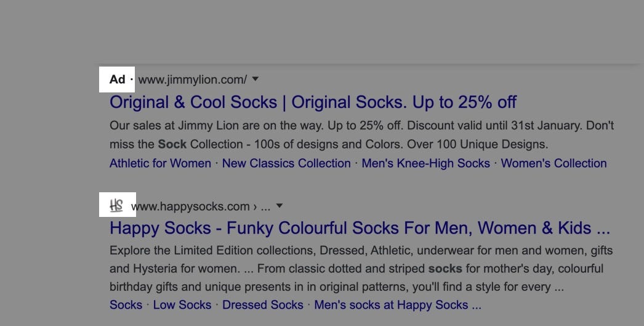Click the Happy Socks HS favicon
The image size is (644, 326).
coord(116,205)
